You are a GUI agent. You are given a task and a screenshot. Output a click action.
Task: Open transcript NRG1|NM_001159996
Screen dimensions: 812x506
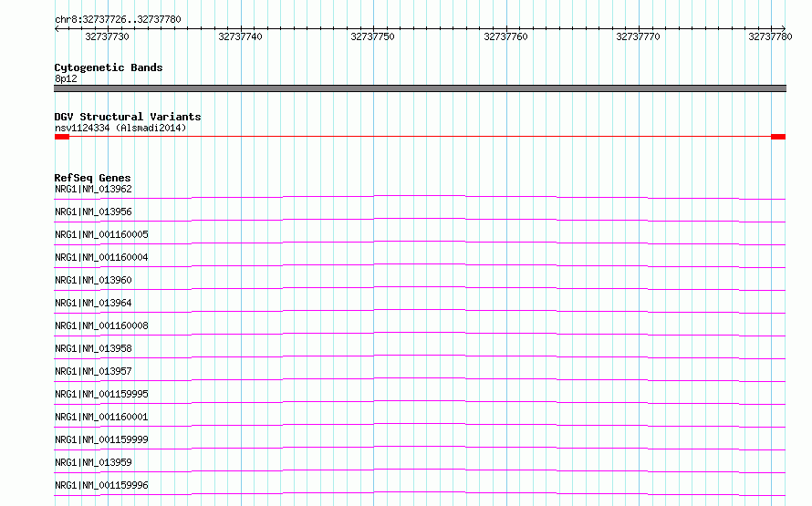(x=101, y=485)
